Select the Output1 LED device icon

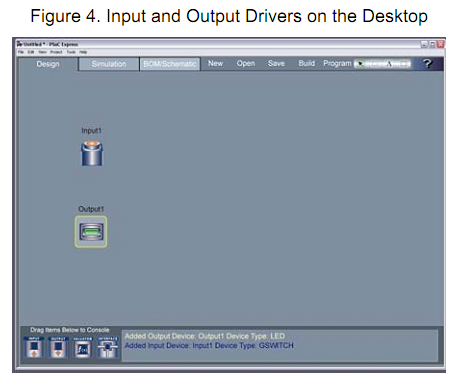point(91,231)
